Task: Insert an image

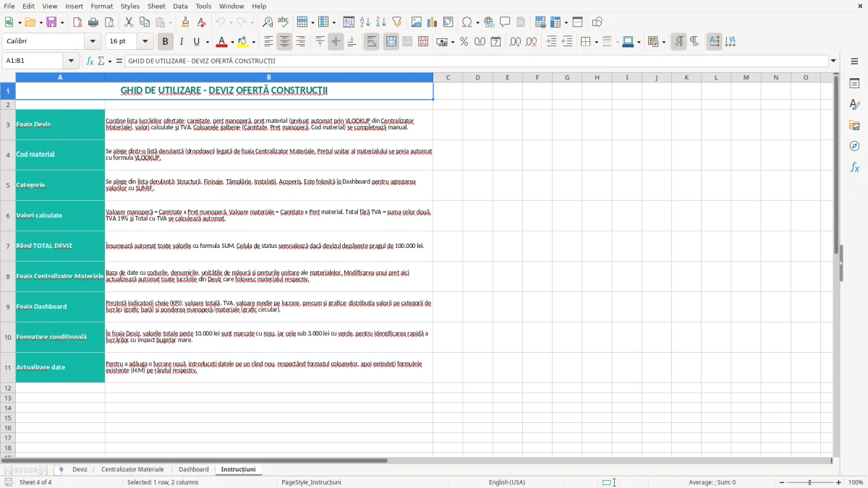Action: [x=417, y=22]
